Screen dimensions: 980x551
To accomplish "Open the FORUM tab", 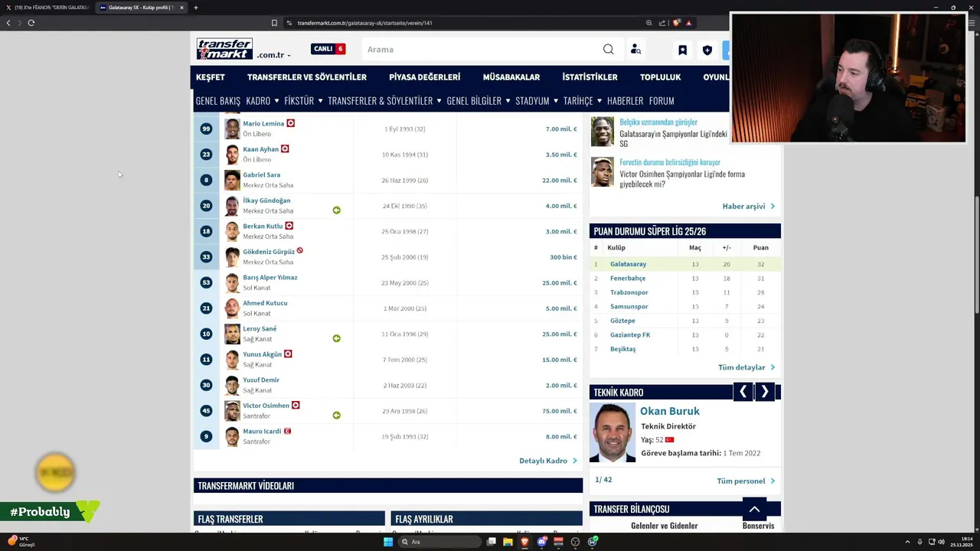I will point(661,100).
